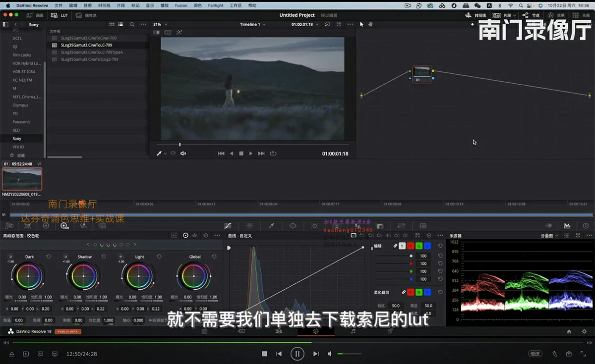Image resolution: width=595 pixels, height=364 pixels.
Task: Open the Fairlight menu
Action: click(216, 5)
